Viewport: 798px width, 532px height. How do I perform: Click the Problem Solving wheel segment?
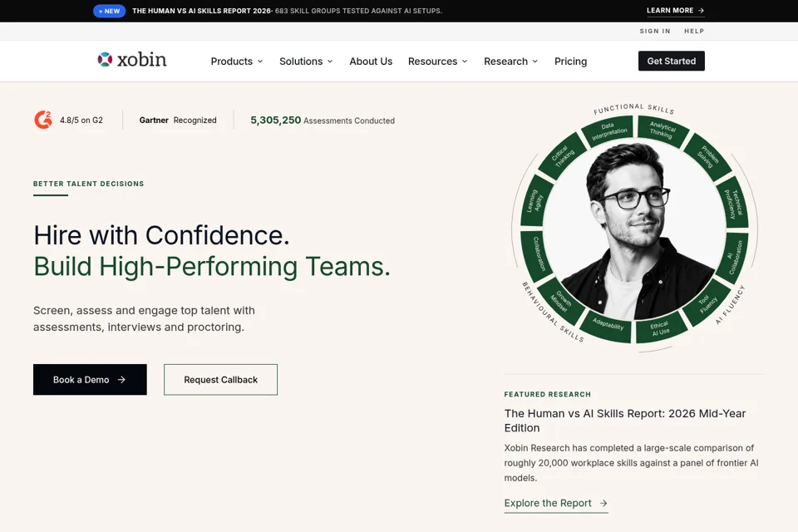pyautogui.click(x=707, y=157)
